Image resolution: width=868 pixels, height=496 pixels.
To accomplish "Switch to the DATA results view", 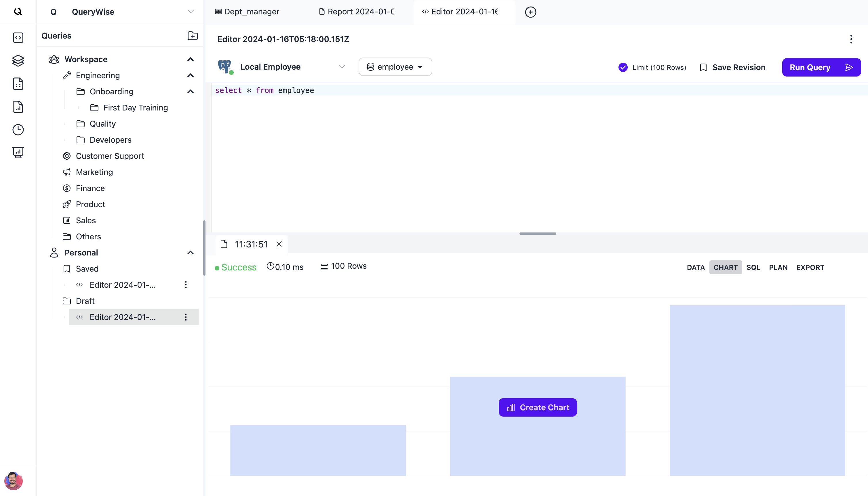I will coord(695,267).
